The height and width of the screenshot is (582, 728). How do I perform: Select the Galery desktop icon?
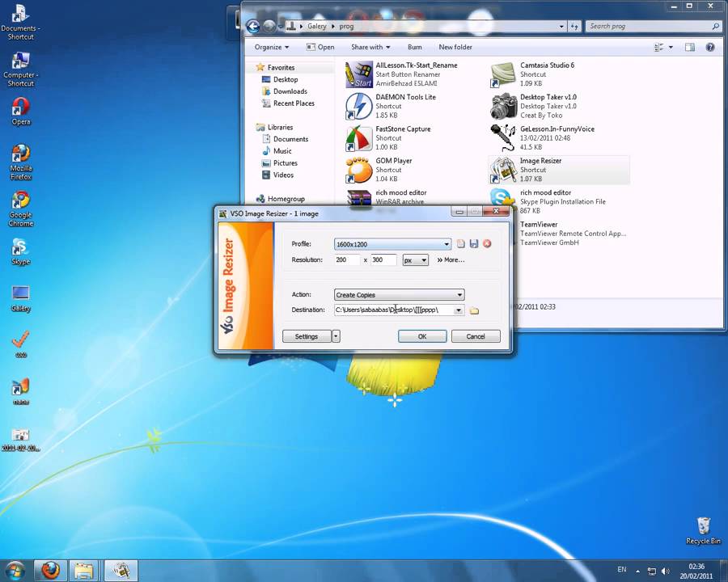[21, 298]
